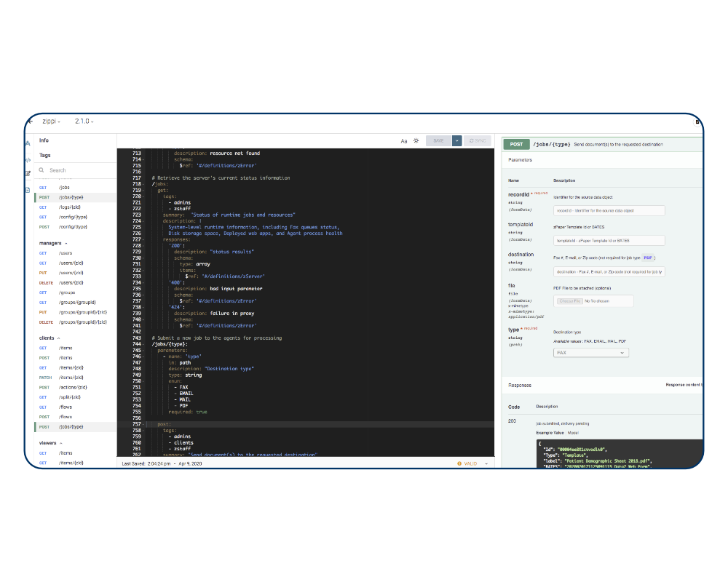Click the orange VALID status icon
This screenshot has width=728, height=582.
click(x=459, y=463)
